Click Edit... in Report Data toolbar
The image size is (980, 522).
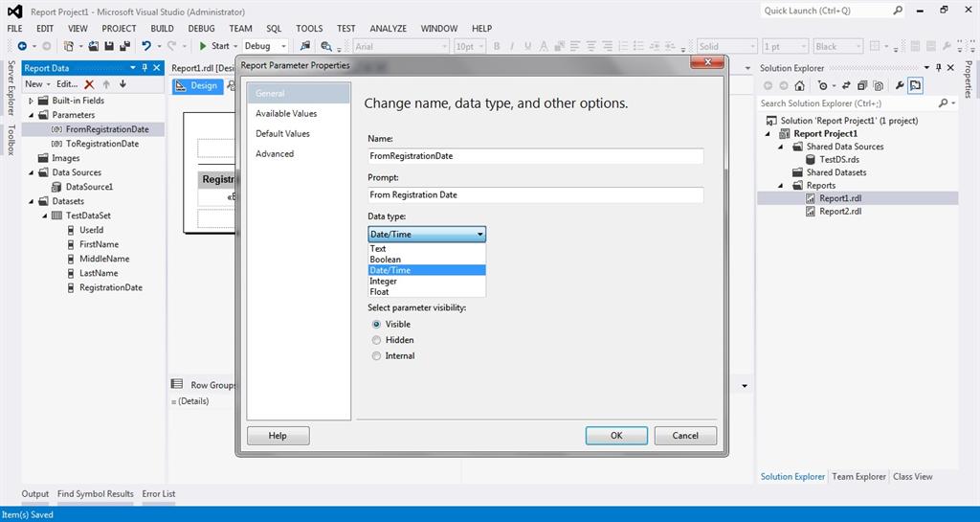[68, 83]
